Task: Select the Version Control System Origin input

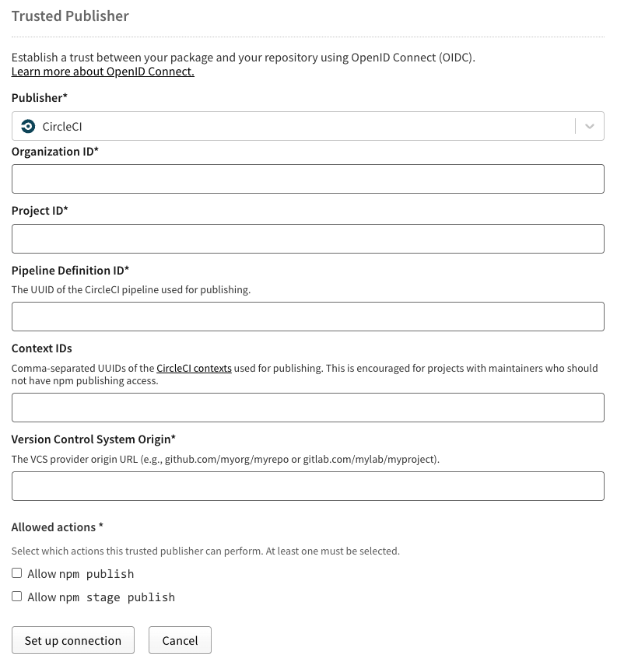Action: point(308,486)
